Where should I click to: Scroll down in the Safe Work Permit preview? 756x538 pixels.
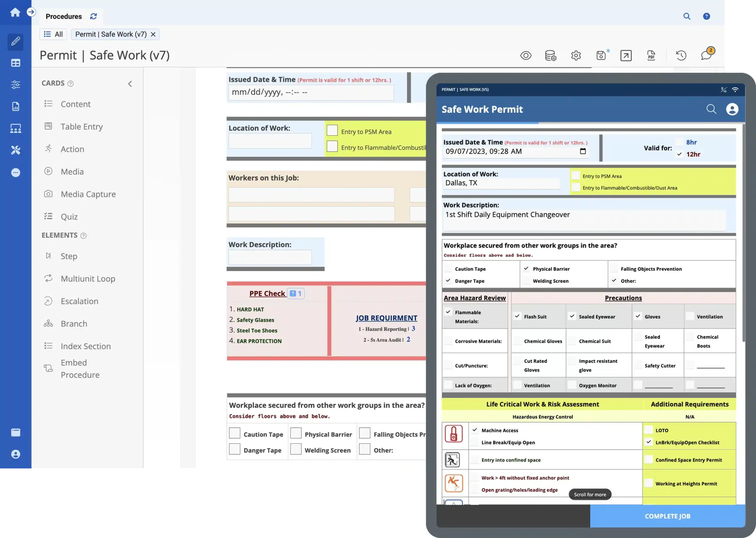click(590, 494)
